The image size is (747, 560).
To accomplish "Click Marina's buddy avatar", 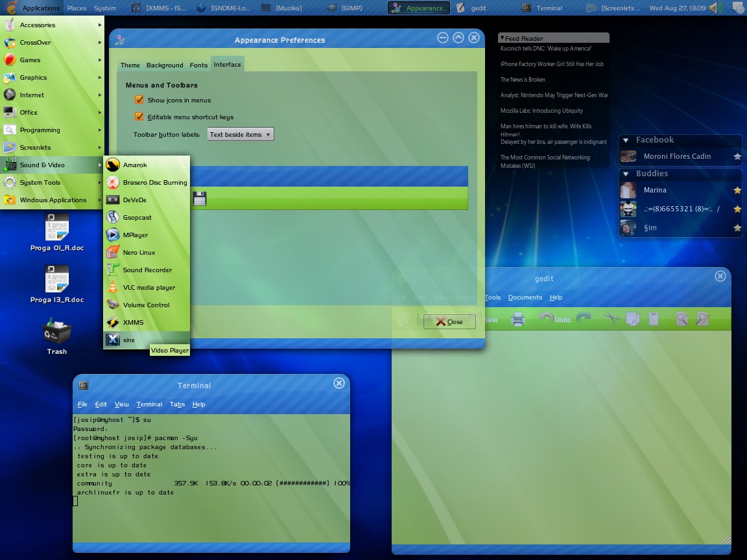I will coord(628,190).
